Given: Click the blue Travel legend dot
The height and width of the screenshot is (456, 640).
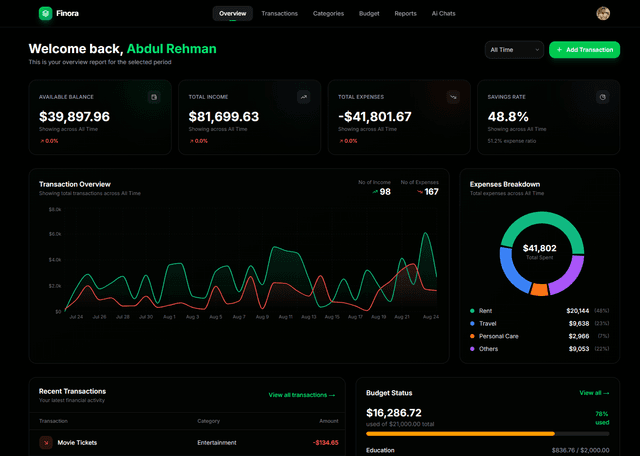Looking at the screenshot, I should pos(472,324).
